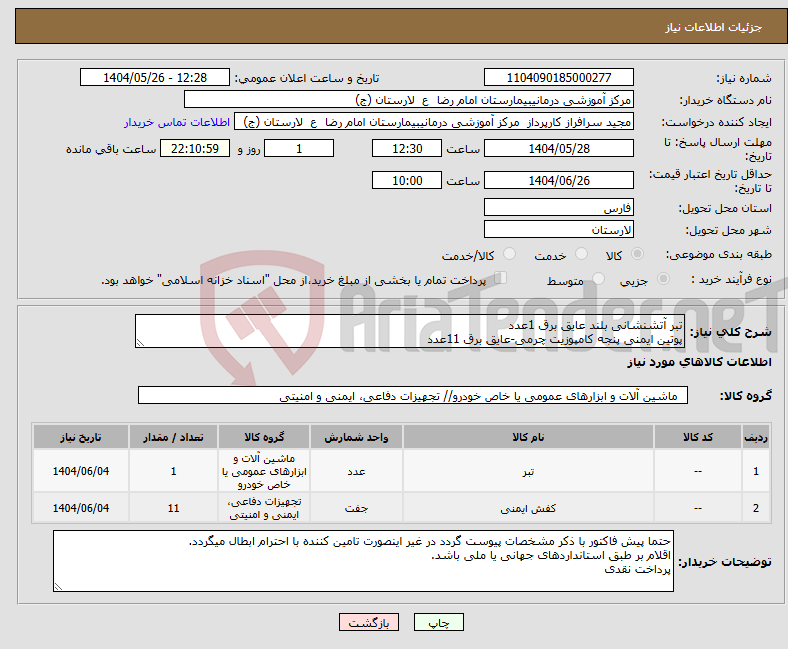Select the خدمت radio button
This screenshot has height=649, width=788.
pos(581,254)
